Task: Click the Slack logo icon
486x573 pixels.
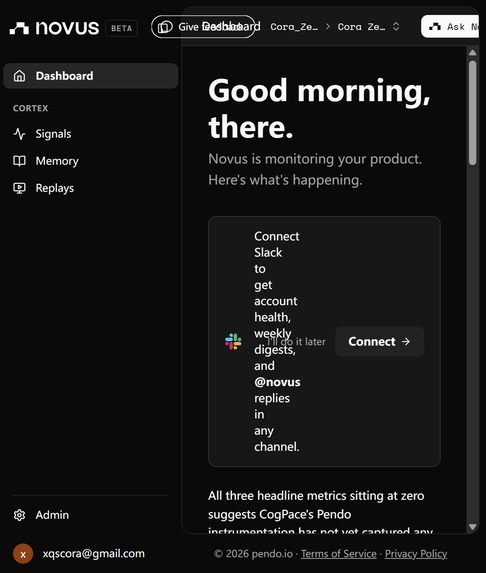Action: point(233,341)
